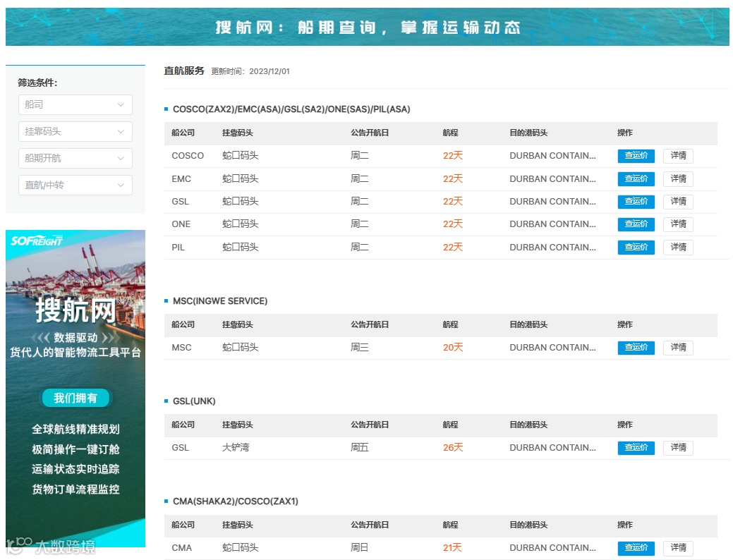View 详情 for GSL 蛇口码头 row
This screenshot has width=733, height=560.
(678, 202)
